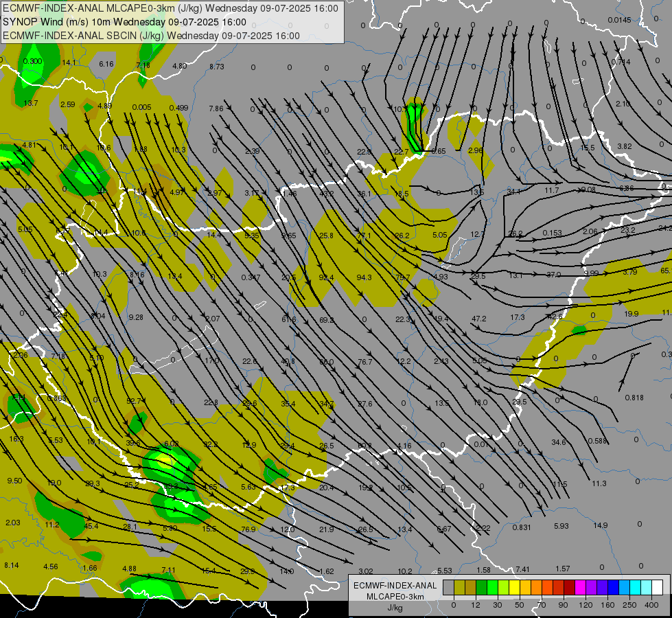
Task: Click the dark red legend swatch
Action: pos(569,587)
